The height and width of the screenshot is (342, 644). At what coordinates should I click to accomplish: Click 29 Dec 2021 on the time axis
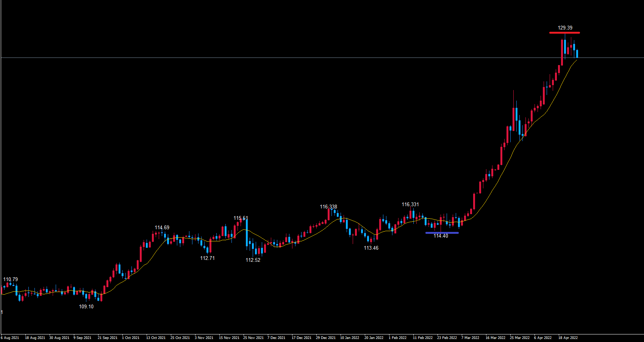[x=325, y=337]
